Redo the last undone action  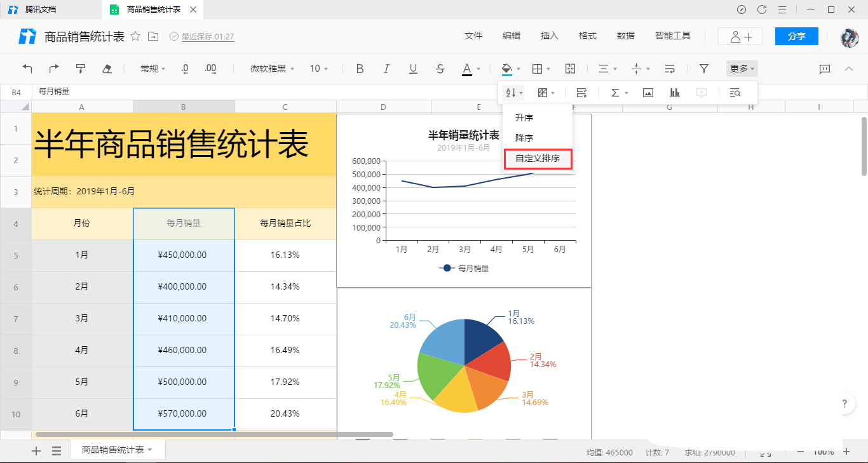(x=54, y=69)
